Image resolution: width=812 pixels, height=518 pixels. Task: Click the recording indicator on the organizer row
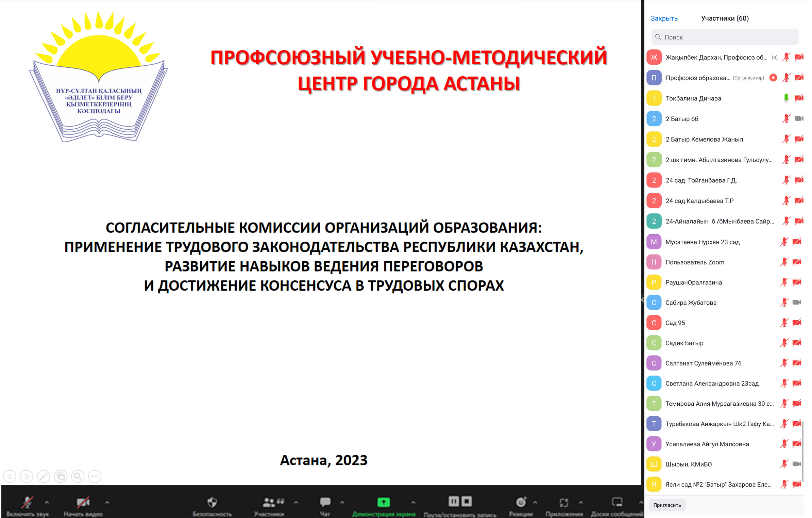point(773,78)
